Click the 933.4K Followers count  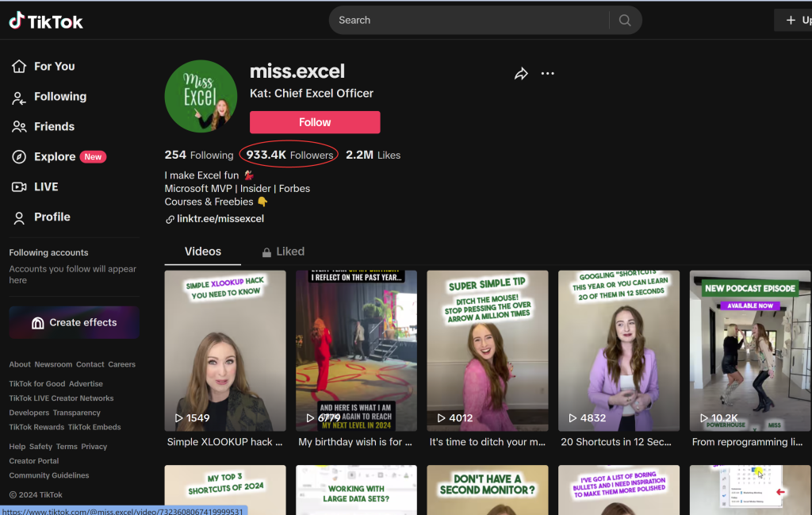[289, 155]
